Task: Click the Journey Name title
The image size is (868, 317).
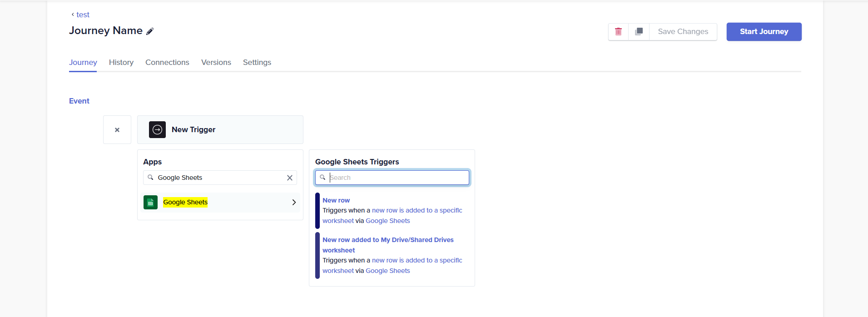Action: pos(106,30)
